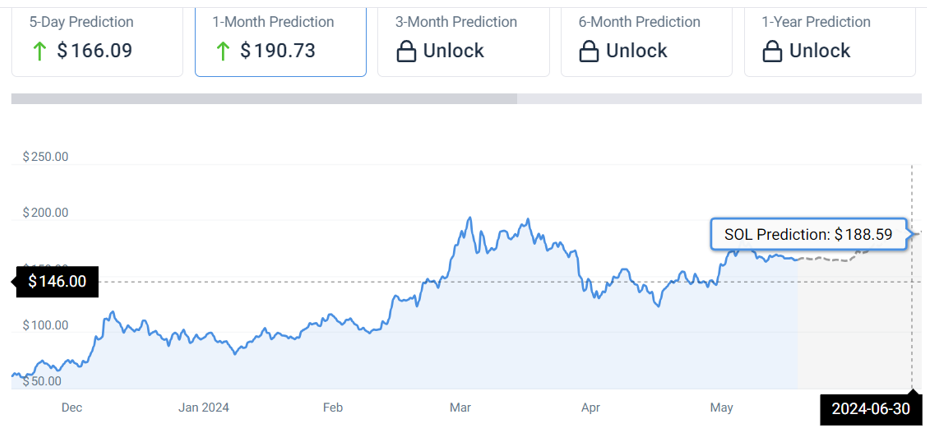
Task: Click the Unlock text for 3-Month Prediction
Action: tap(453, 51)
